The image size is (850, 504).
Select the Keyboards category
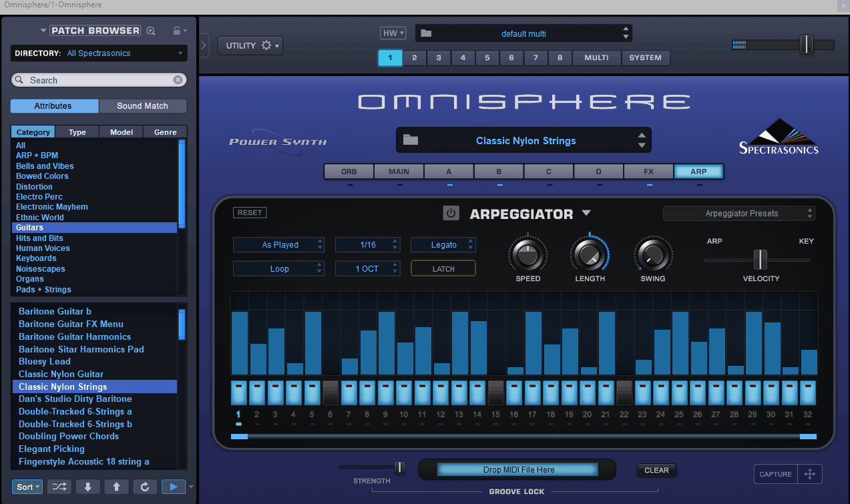pyautogui.click(x=36, y=258)
